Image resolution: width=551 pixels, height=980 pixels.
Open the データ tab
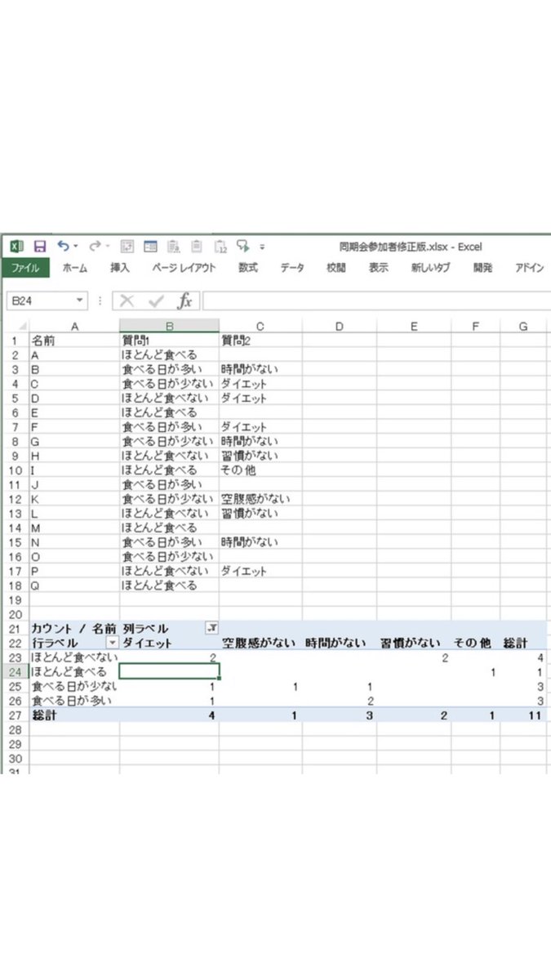tap(292, 268)
